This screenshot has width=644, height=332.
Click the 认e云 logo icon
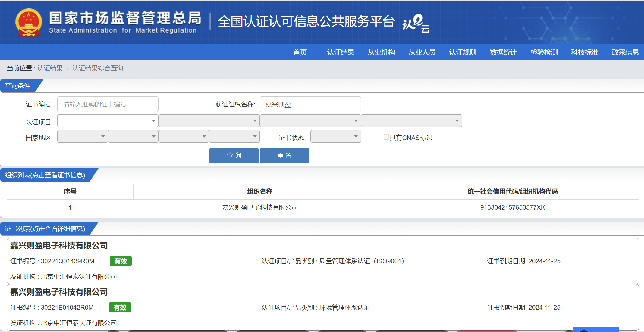tap(416, 23)
